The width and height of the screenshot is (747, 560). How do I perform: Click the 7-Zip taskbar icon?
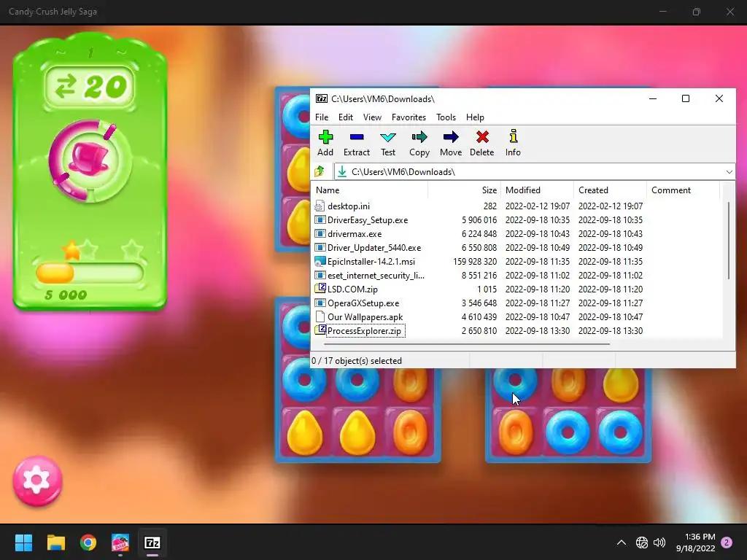tap(152, 542)
